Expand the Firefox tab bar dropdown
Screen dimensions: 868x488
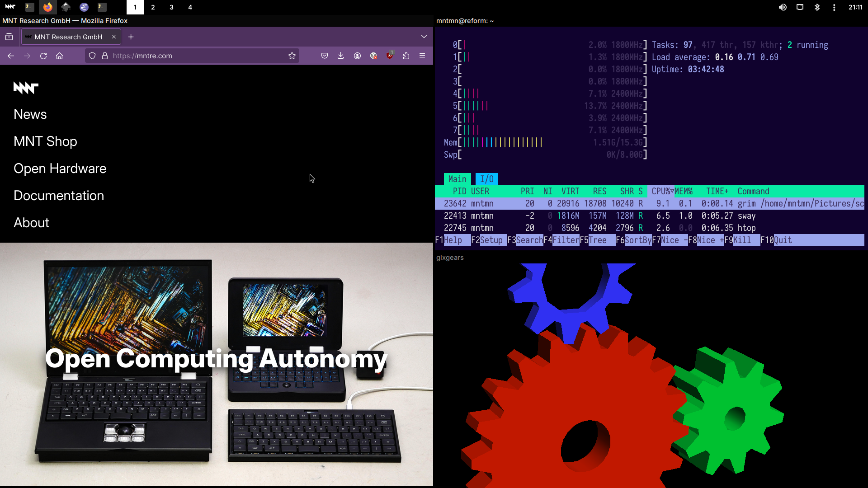(x=424, y=36)
